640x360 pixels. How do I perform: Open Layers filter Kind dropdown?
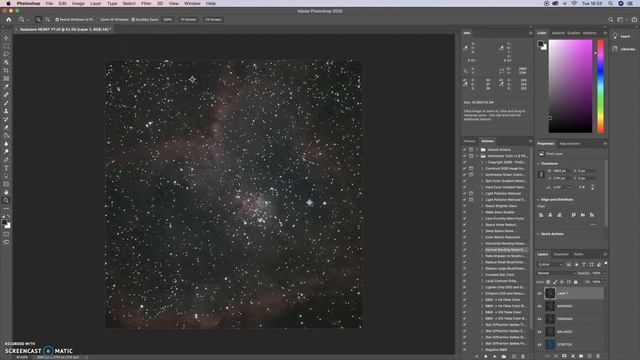pos(550,264)
